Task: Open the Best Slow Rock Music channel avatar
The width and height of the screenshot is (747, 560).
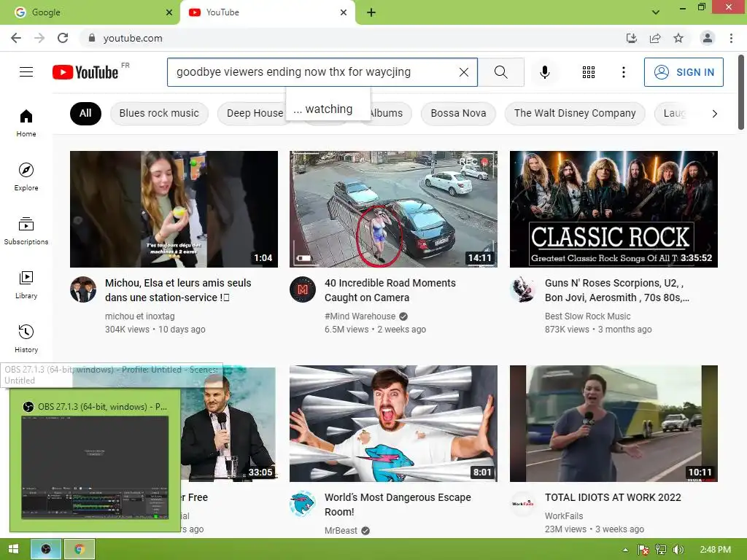Action: point(522,289)
